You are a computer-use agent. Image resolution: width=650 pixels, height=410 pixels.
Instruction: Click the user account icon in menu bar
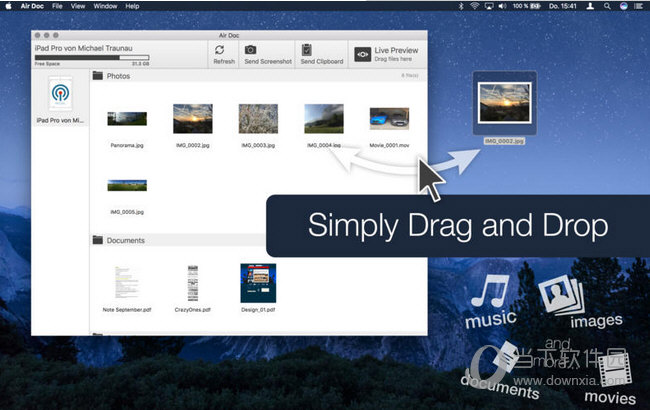[x=590, y=6]
